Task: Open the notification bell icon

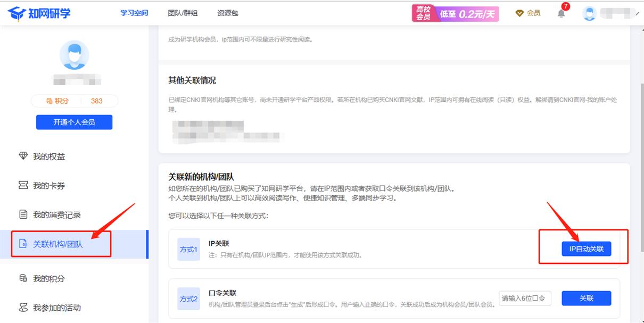Action: click(x=561, y=13)
